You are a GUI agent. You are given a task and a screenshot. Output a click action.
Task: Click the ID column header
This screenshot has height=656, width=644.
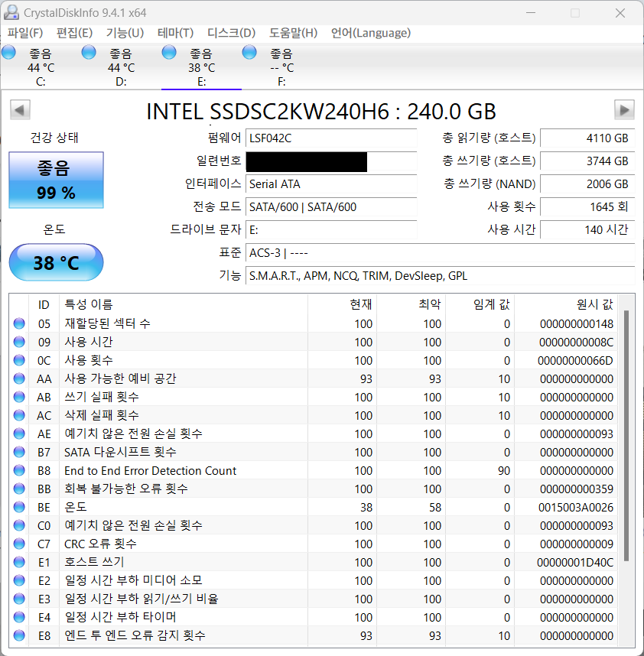pos(44,304)
